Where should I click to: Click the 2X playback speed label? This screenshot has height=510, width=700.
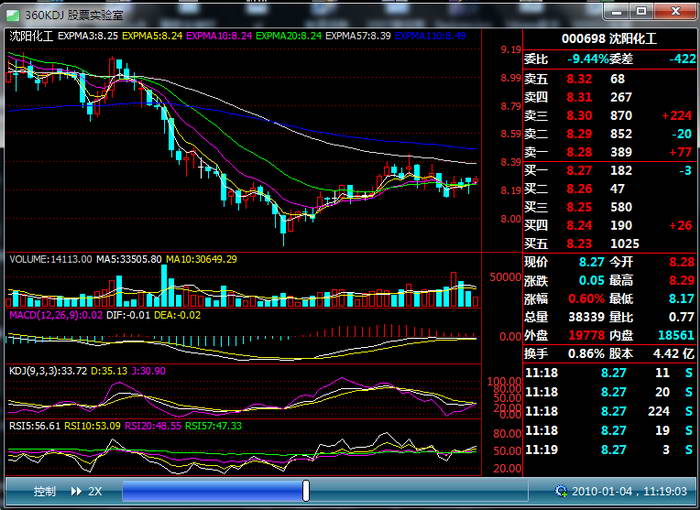click(95, 491)
